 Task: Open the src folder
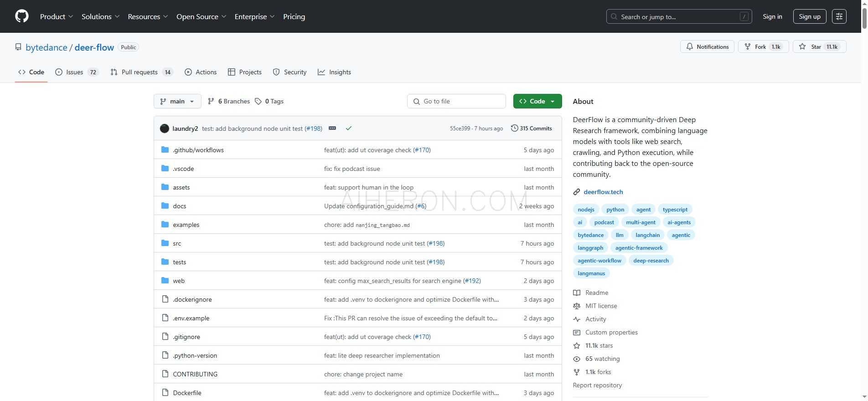coord(177,243)
